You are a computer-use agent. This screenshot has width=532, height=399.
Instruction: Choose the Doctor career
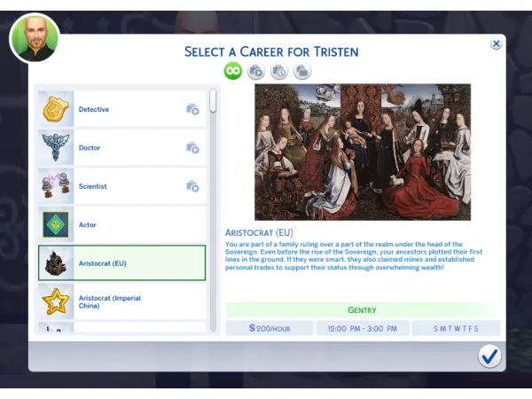pos(121,147)
